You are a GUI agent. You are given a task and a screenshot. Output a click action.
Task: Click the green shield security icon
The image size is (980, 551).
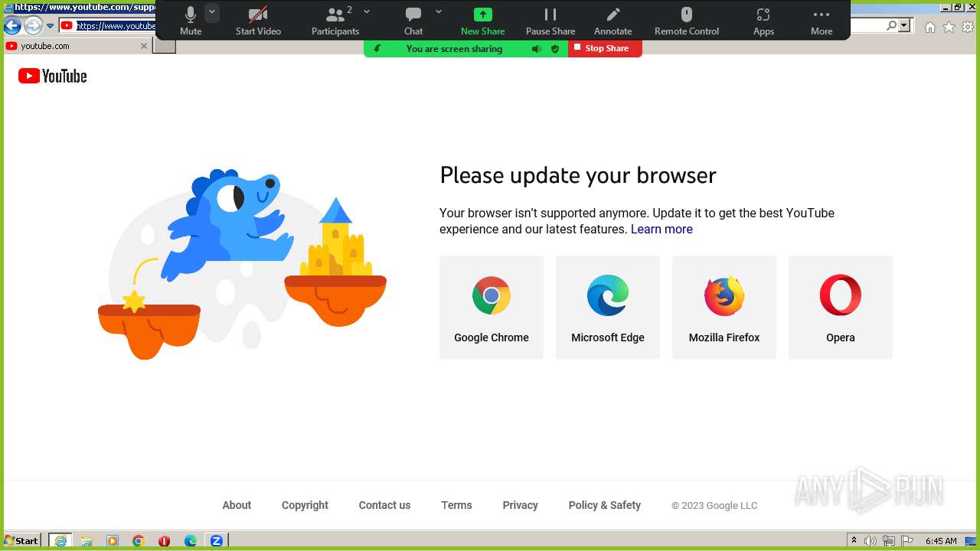pyautogui.click(x=555, y=49)
